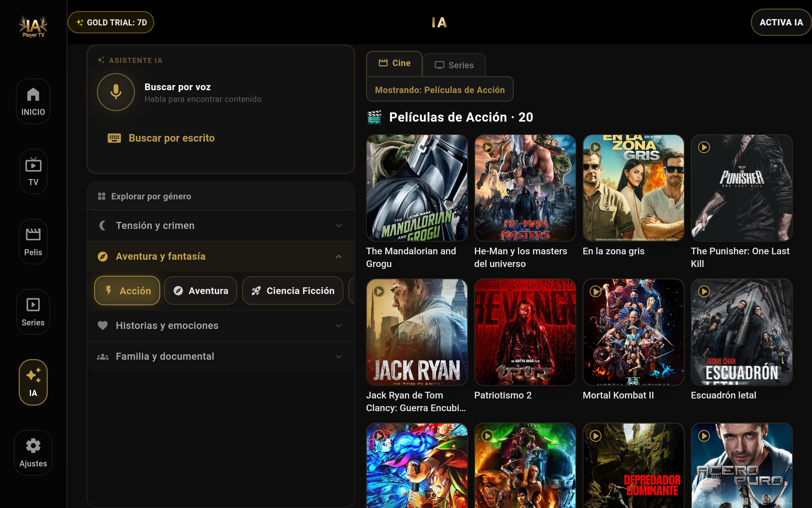Click the "Habla para encontrar contenido" hint text
Screen dimensions: 812x508
coord(203,99)
